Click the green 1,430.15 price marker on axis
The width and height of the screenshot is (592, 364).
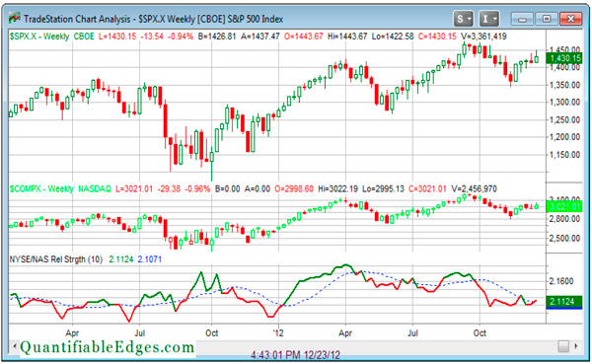(x=564, y=58)
